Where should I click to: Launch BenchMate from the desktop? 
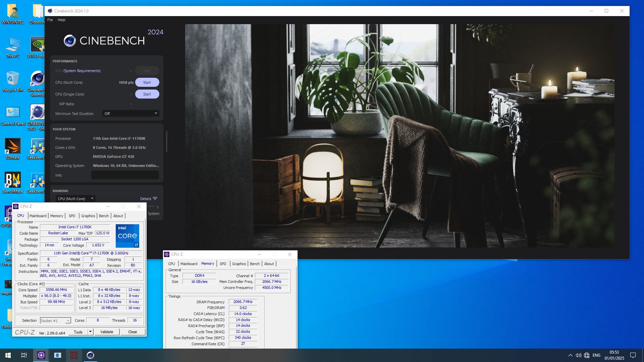(13, 183)
